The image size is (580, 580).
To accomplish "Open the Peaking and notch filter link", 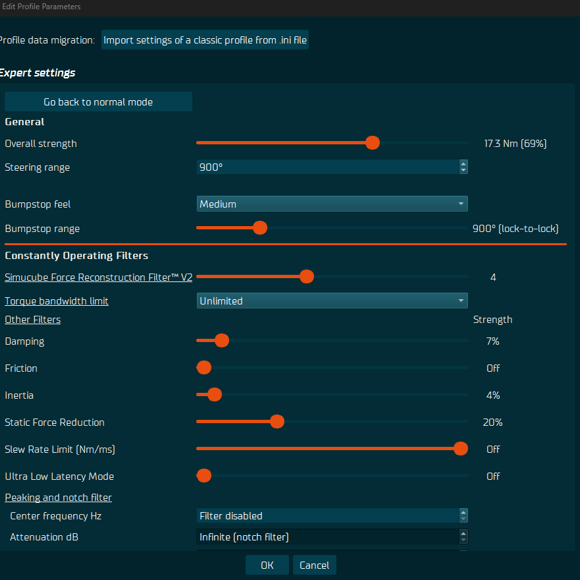I will point(58,498).
